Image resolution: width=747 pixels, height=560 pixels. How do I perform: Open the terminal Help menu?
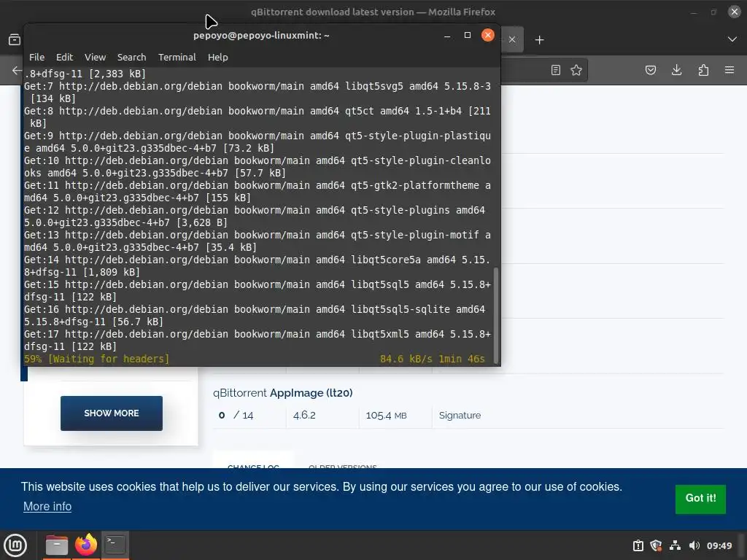(x=217, y=57)
